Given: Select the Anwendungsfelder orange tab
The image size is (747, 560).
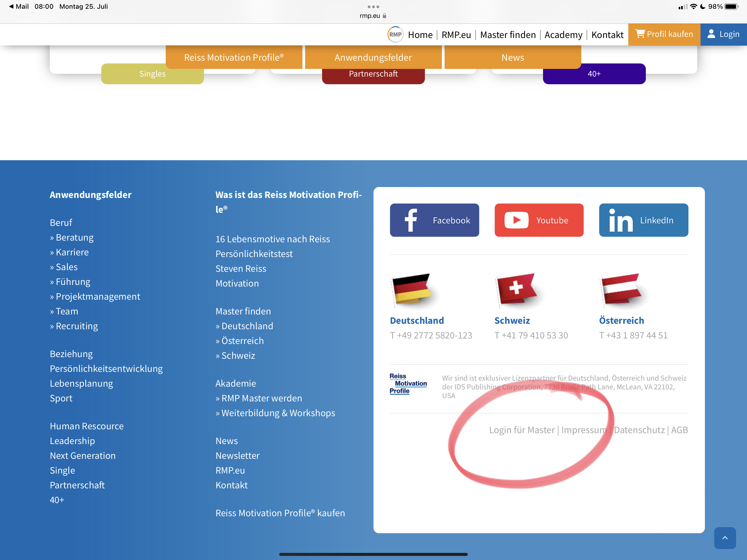Looking at the screenshot, I should coord(373,57).
